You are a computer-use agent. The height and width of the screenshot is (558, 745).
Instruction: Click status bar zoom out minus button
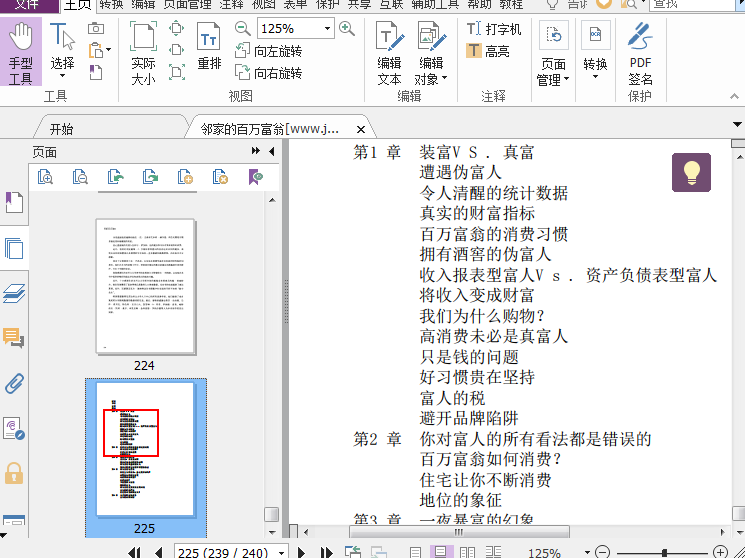tap(602, 552)
